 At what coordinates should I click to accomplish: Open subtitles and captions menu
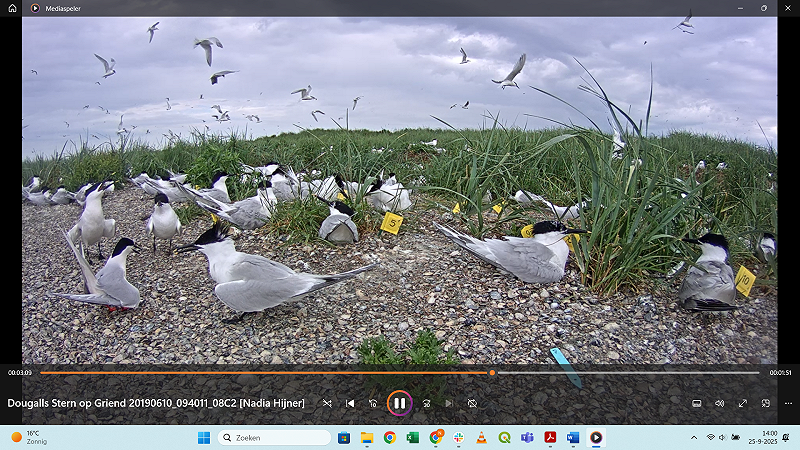pos(697,403)
